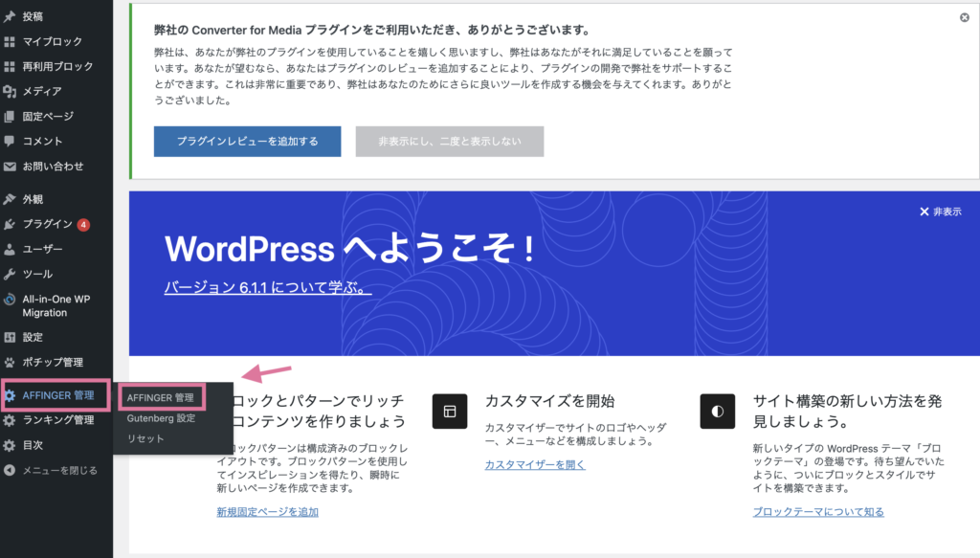Click the Converter for Media notice title
Screen dimensions: 980x558
[x=372, y=30]
